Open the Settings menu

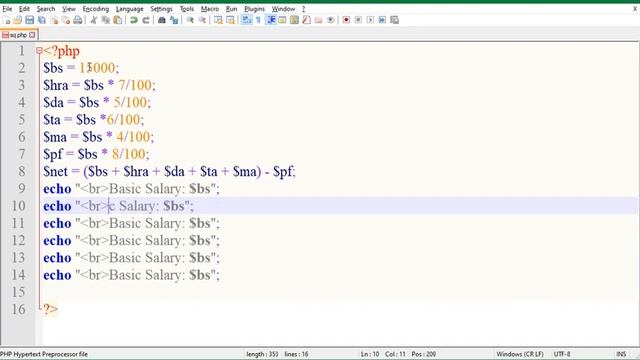(161, 9)
